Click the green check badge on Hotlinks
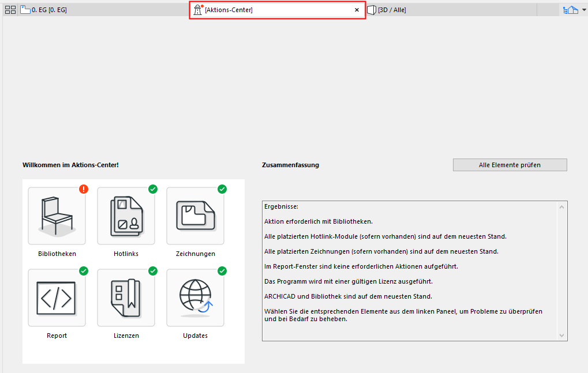Viewport: 588px width, 373px height. [x=152, y=189]
